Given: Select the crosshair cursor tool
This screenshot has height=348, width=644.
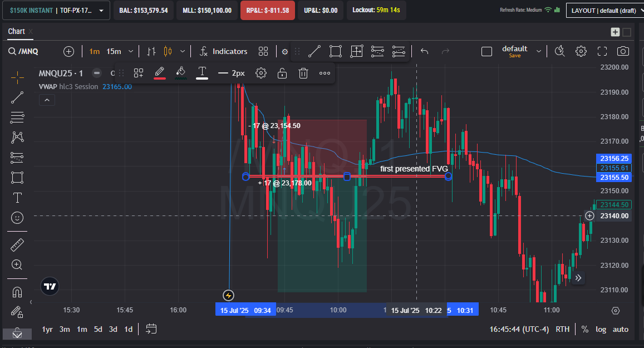Looking at the screenshot, I should point(17,77).
